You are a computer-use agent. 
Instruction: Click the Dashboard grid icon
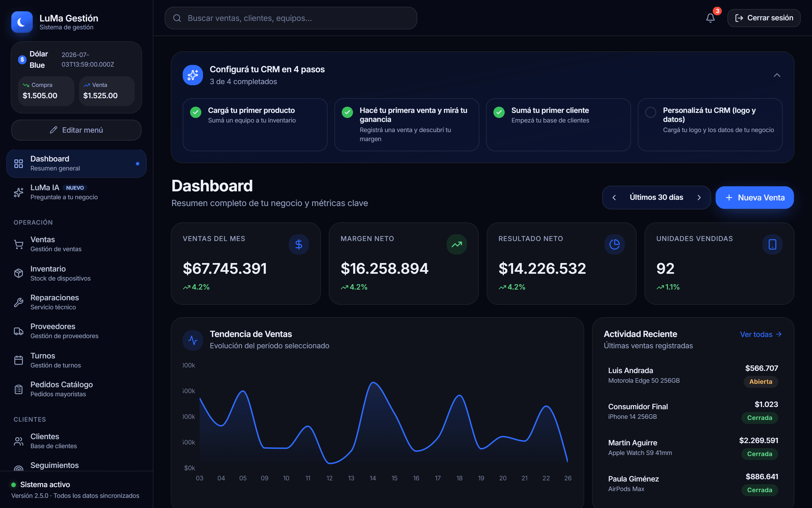[x=19, y=164]
